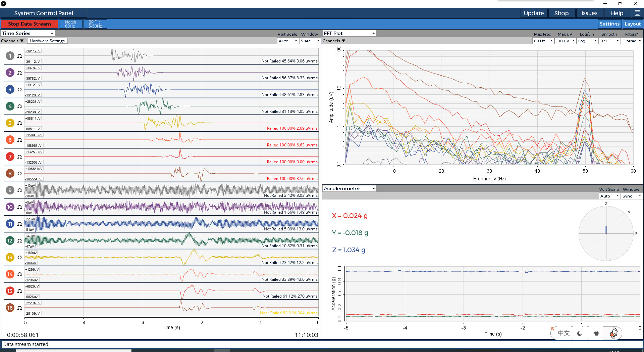Viewport: 644px width, 352px height.
Task: Toggle channel 1 on/off circle
Action: [10, 56]
